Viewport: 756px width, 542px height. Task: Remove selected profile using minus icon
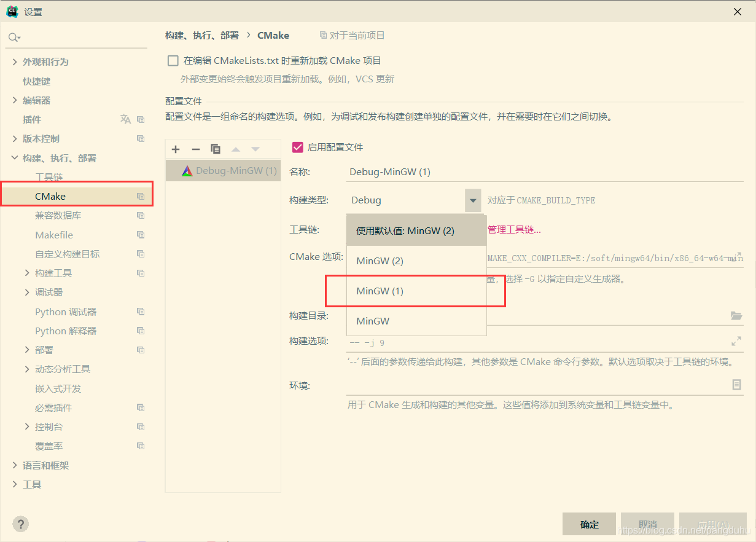[x=195, y=149]
